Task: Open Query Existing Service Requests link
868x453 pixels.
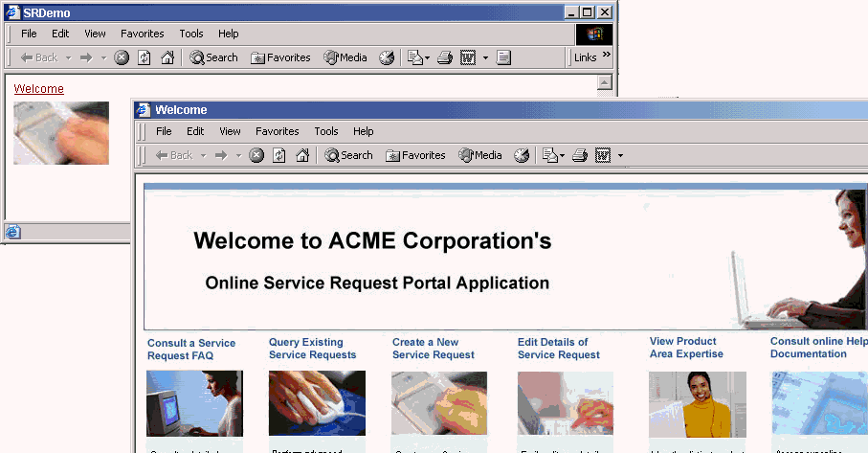Action: (x=312, y=349)
